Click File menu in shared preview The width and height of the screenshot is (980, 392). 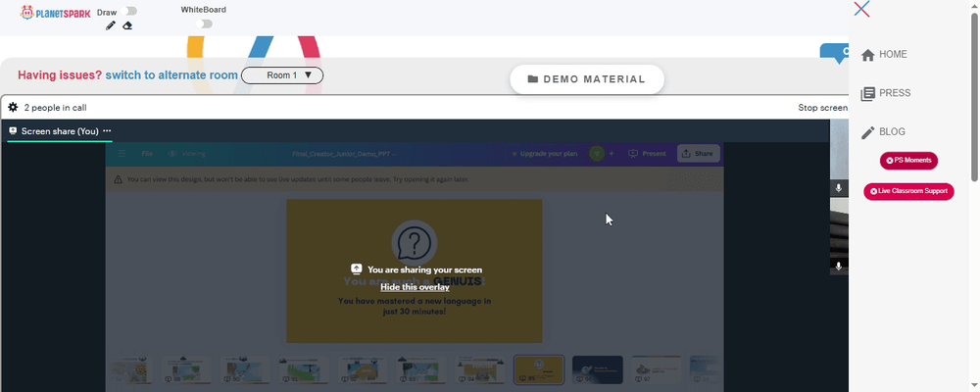coord(147,153)
